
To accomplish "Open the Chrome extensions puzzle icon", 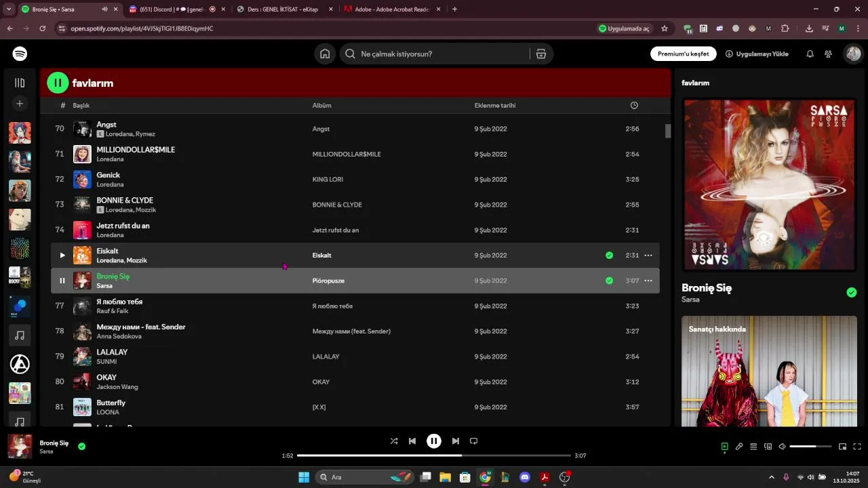I will pos(785,28).
